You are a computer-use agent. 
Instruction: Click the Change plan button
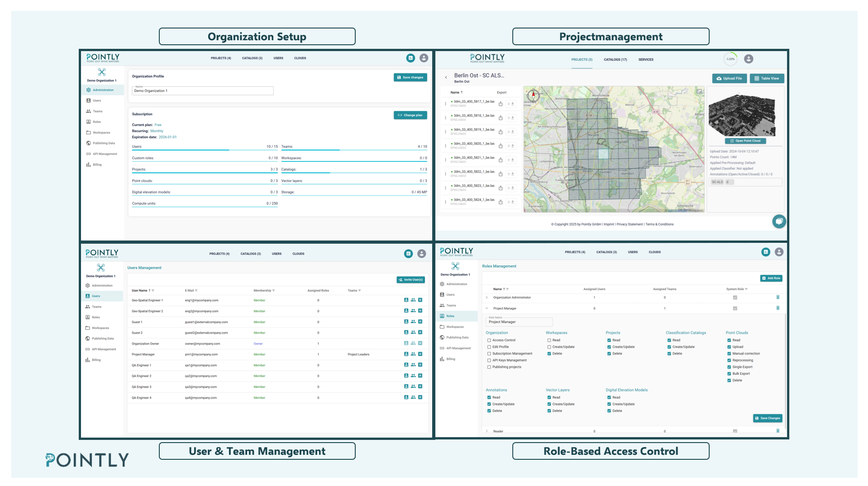click(x=410, y=115)
